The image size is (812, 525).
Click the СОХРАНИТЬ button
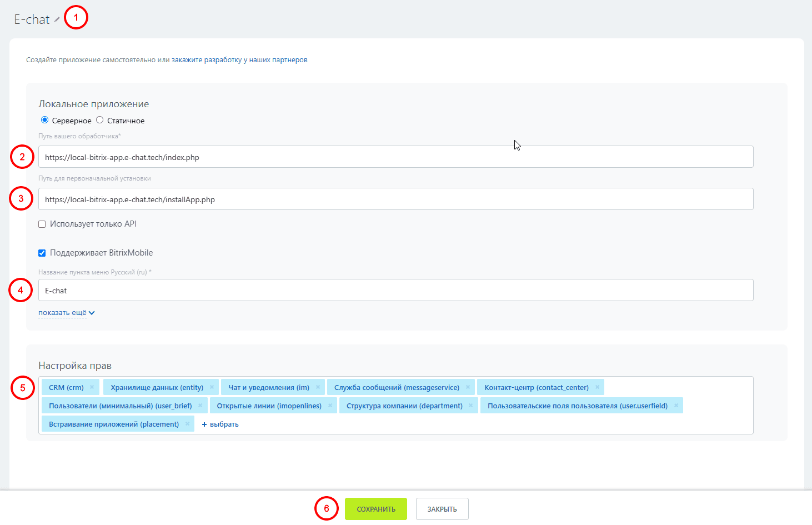point(376,509)
